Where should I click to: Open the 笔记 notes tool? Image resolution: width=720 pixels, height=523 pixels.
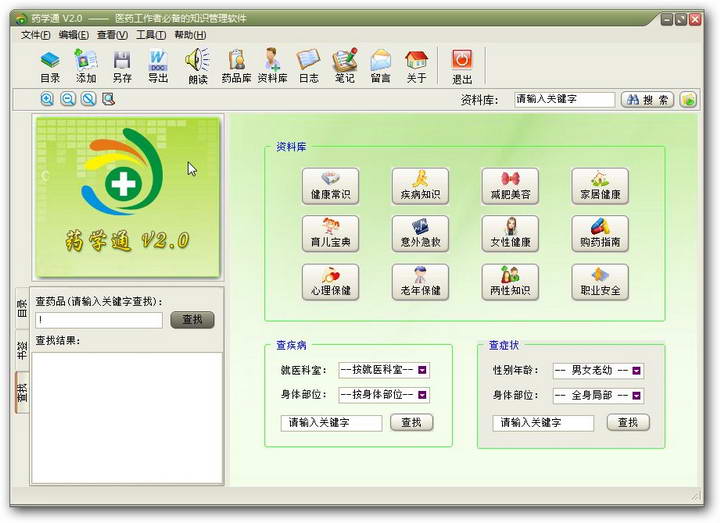[344, 66]
